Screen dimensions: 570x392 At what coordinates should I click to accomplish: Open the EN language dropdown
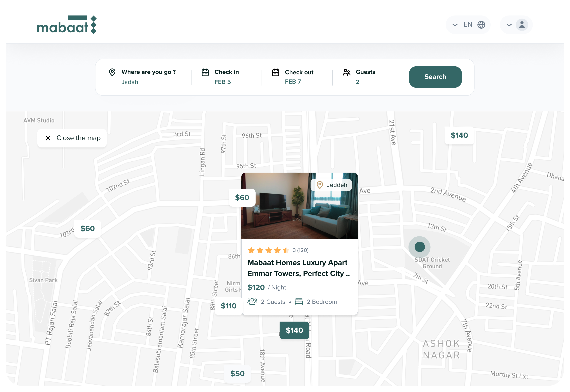[468, 24]
